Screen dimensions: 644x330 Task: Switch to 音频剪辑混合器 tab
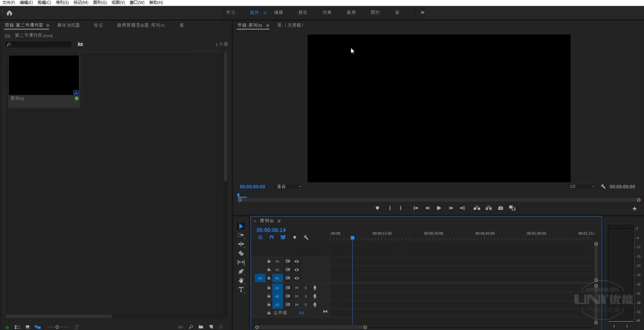tap(141, 25)
